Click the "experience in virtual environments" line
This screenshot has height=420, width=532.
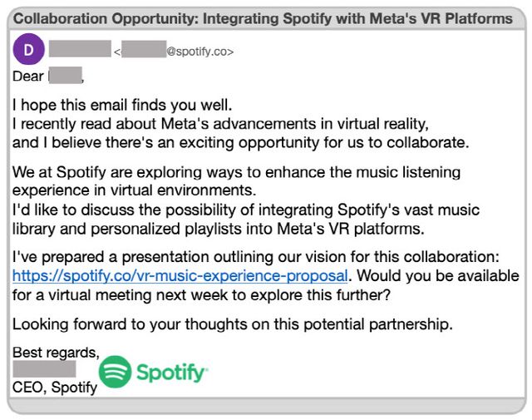[x=135, y=190]
